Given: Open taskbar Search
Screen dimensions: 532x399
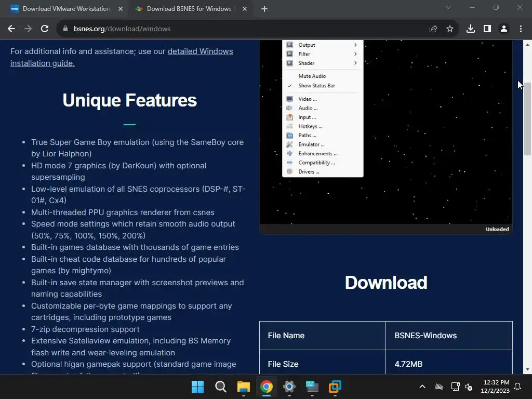Looking at the screenshot, I should pos(220,387).
